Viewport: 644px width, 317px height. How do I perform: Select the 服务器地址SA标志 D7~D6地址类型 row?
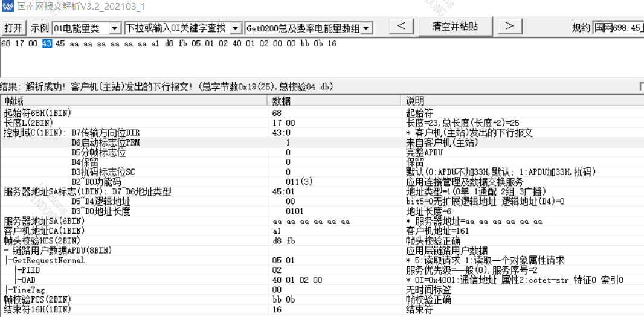322,191
